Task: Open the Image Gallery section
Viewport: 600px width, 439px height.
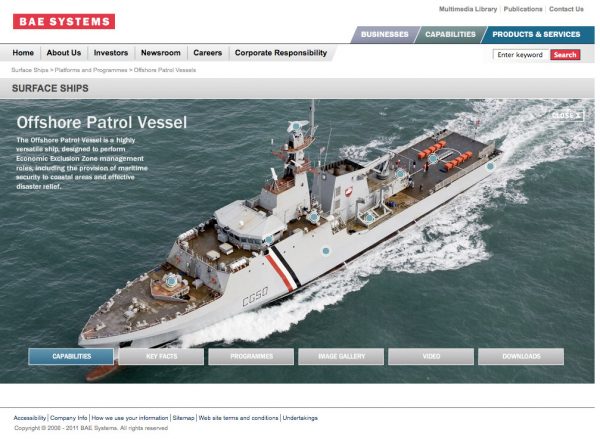Action: point(341,356)
